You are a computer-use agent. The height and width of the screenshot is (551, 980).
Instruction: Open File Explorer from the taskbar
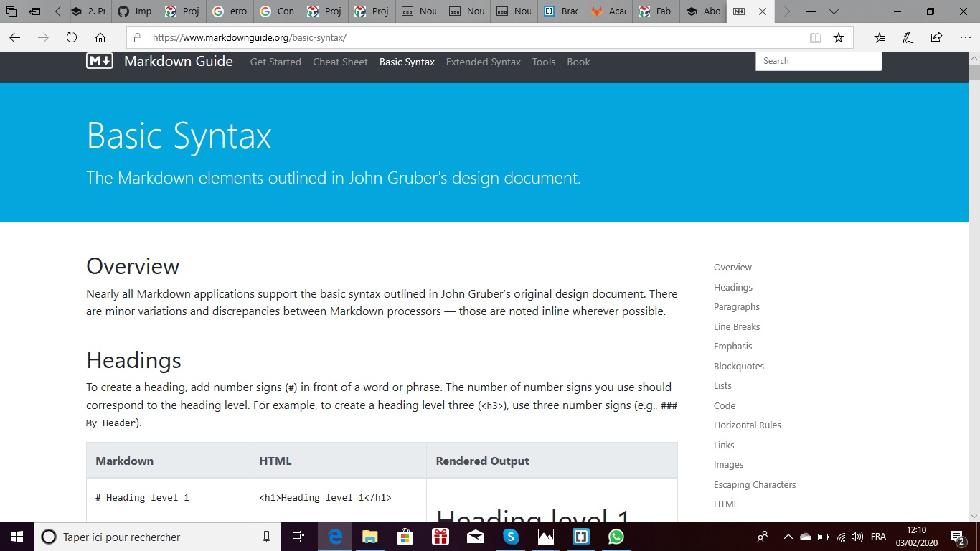pyautogui.click(x=369, y=537)
